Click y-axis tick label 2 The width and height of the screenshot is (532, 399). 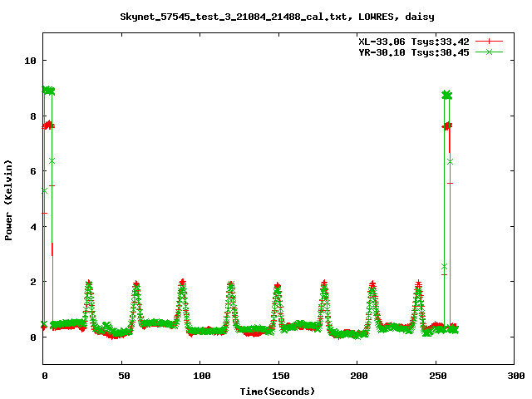coord(33,282)
